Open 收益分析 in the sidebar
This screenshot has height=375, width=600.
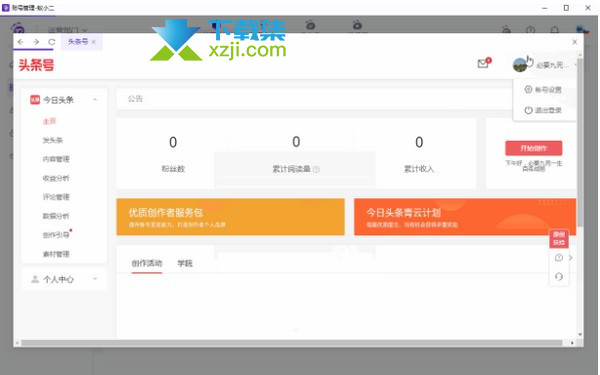(x=56, y=178)
